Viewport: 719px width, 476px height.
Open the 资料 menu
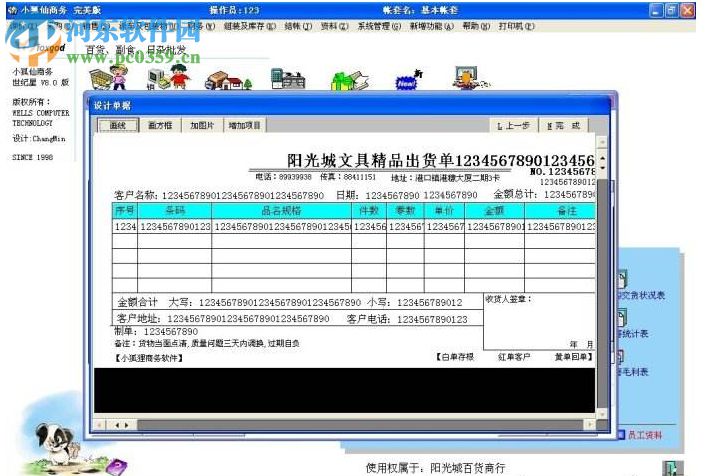tap(334, 26)
